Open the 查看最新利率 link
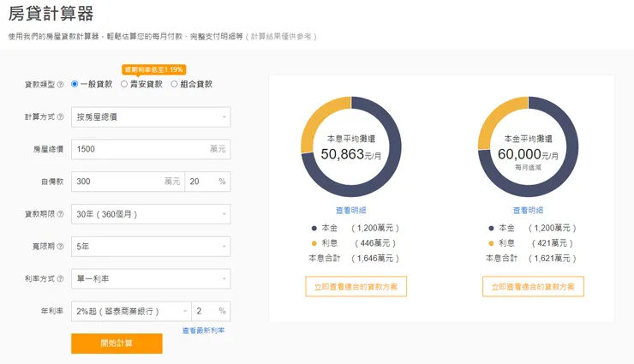This screenshot has height=364, width=634. click(204, 331)
